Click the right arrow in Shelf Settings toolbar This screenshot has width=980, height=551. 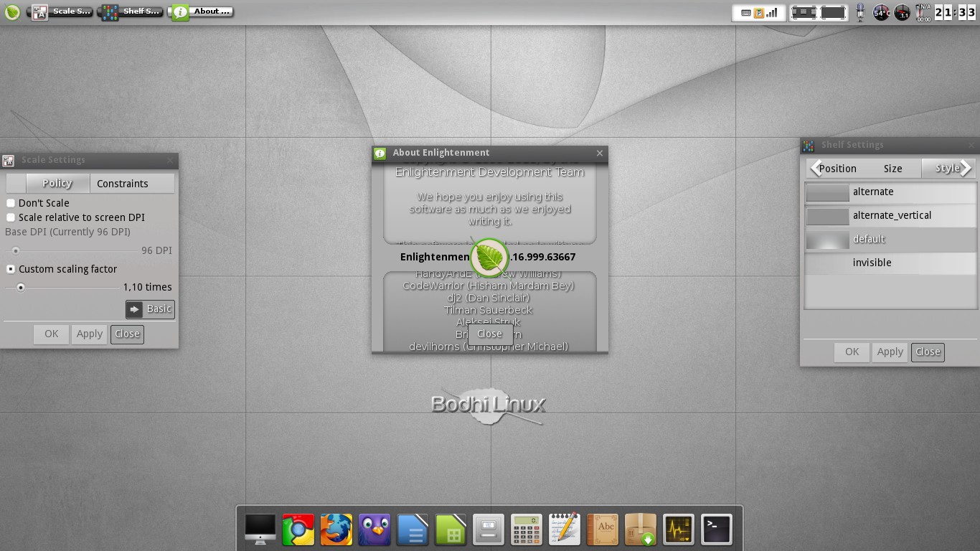tap(966, 169)
